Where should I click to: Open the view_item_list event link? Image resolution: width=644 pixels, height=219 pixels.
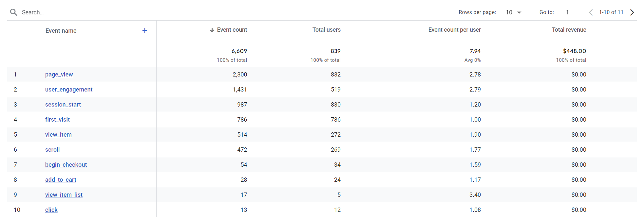point(64,195)
